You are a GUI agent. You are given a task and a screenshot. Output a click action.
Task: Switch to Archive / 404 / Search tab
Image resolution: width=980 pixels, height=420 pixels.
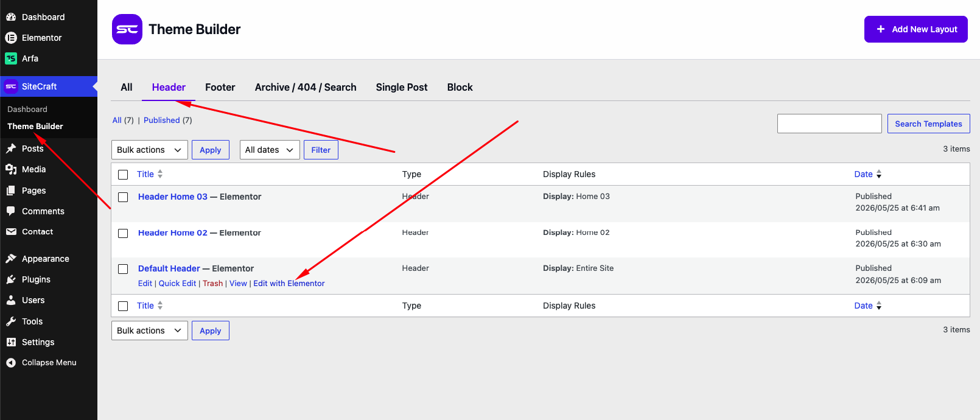[306, 87]
